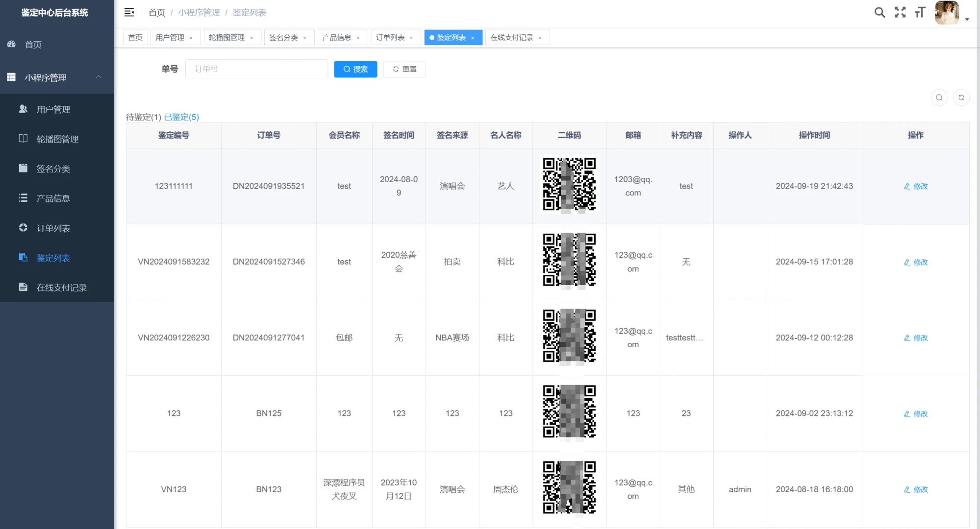The image size is (980, 529).
Task: Close the 订单列表 tab
Action: [411, 37]
